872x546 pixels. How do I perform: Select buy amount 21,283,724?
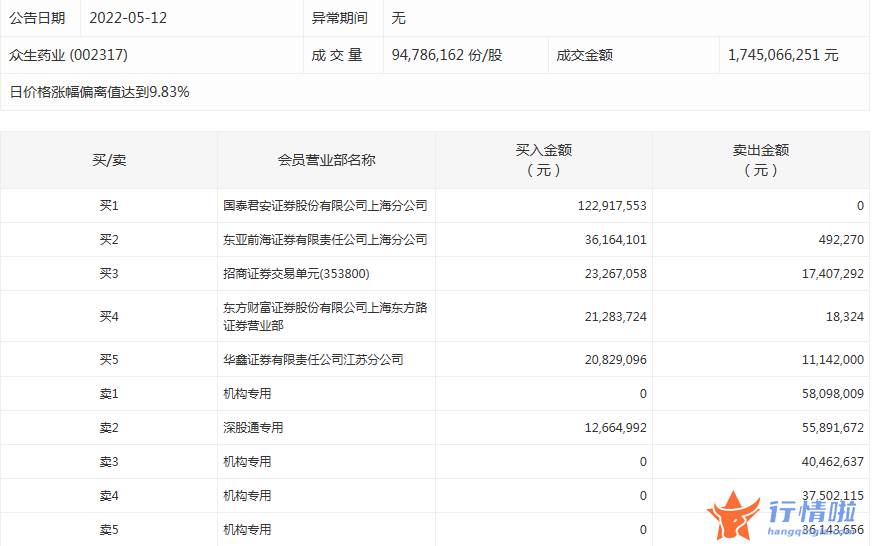(616, 316)
